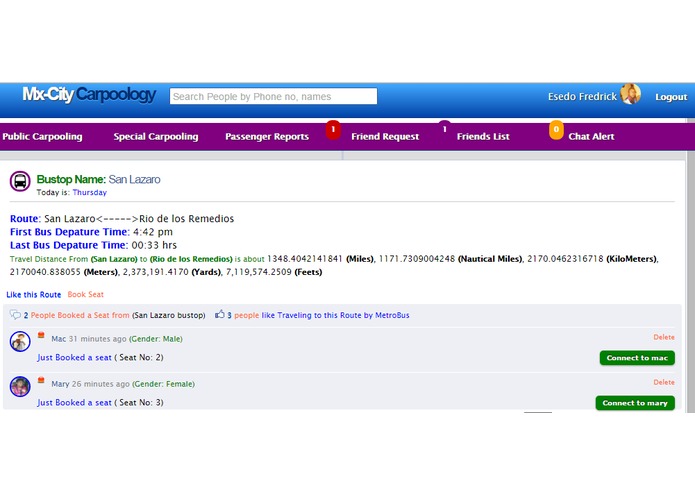Click the red Friend Request count badge
The height and width of the screenshot is (494, 695).
333,130
